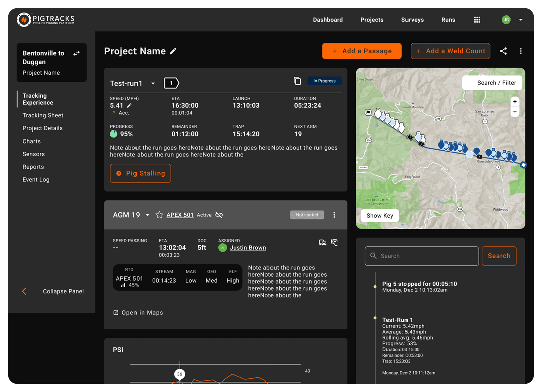
Task: Edit the 5.41 speed with the pencil icon
Action: (130, 105)
